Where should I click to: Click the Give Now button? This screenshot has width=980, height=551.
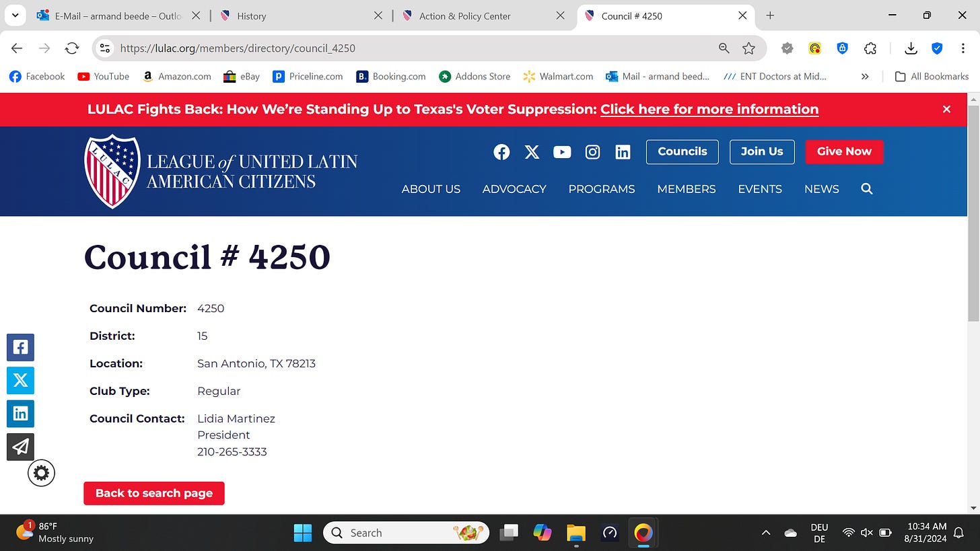coord(844,152)
